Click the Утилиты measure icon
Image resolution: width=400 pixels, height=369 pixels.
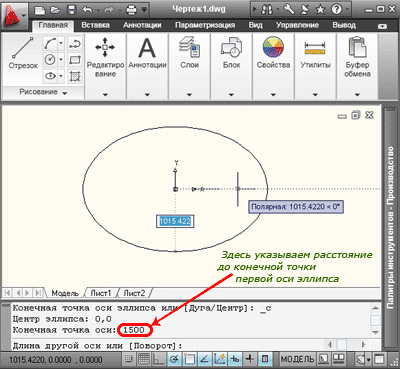pyautogui.click(x=315, y=48)
